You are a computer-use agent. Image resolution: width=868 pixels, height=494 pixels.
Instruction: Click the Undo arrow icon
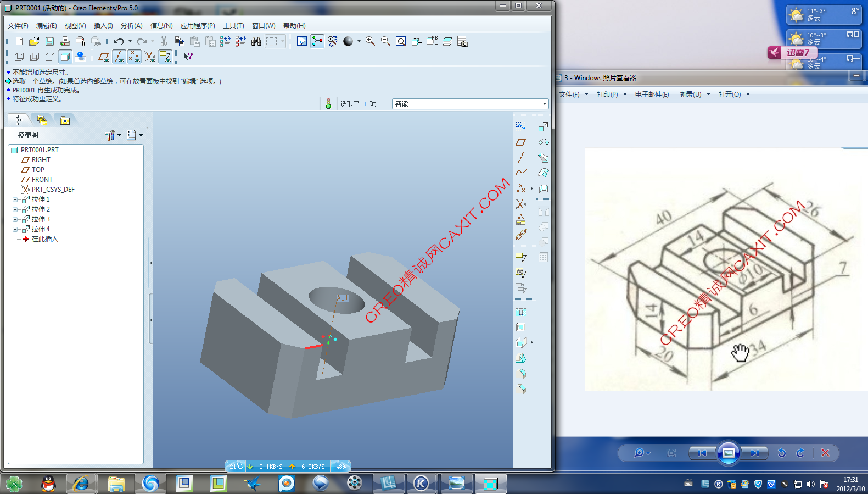(x=118, y=41)
